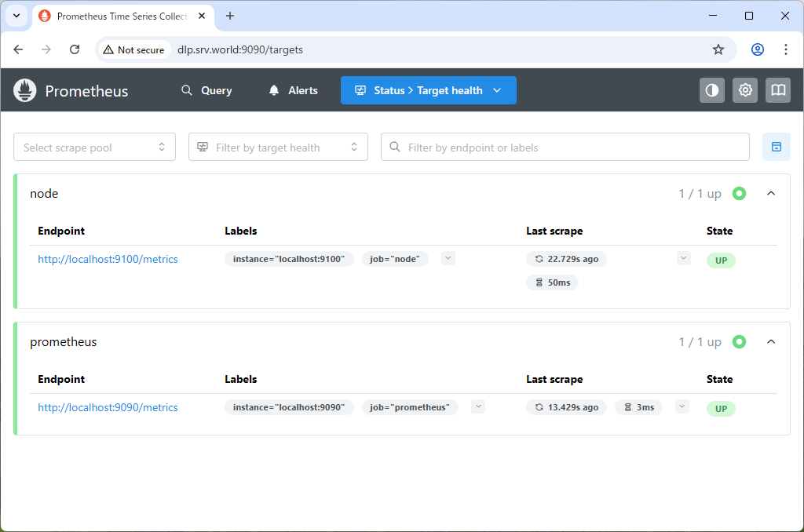Click the job="node" label badge
The height and width of the screenshot is (532, 804).
click(x=395, y=260)
